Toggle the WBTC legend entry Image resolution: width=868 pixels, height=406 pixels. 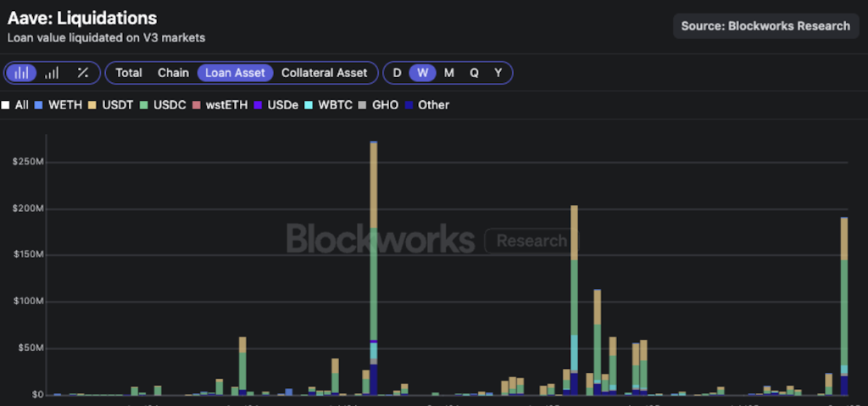tap(329, 105)
